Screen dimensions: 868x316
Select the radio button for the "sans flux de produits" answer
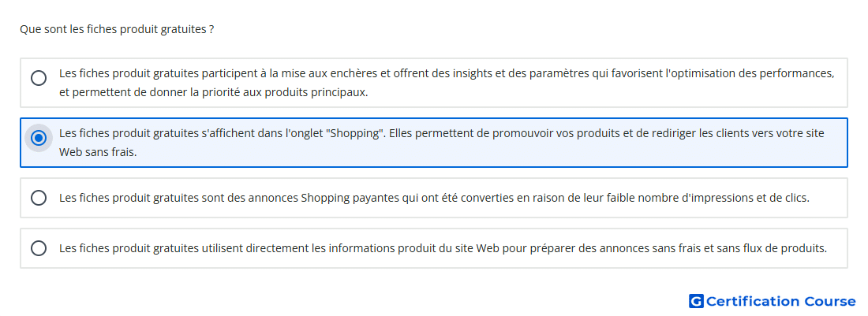click(38, 248)
